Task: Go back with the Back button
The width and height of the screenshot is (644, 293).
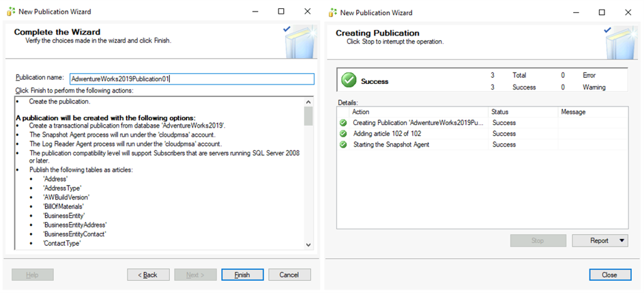Action: [148, 275]
